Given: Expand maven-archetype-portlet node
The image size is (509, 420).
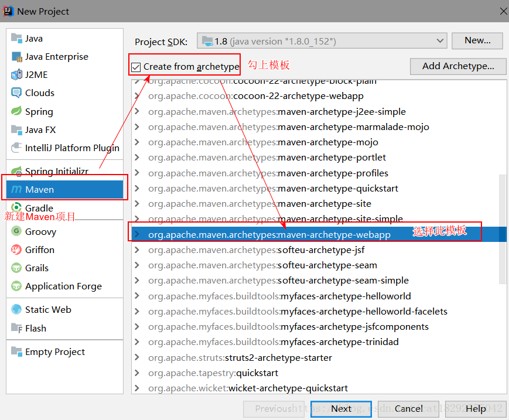Looking at the screenshot, I should tap(137, 157).
